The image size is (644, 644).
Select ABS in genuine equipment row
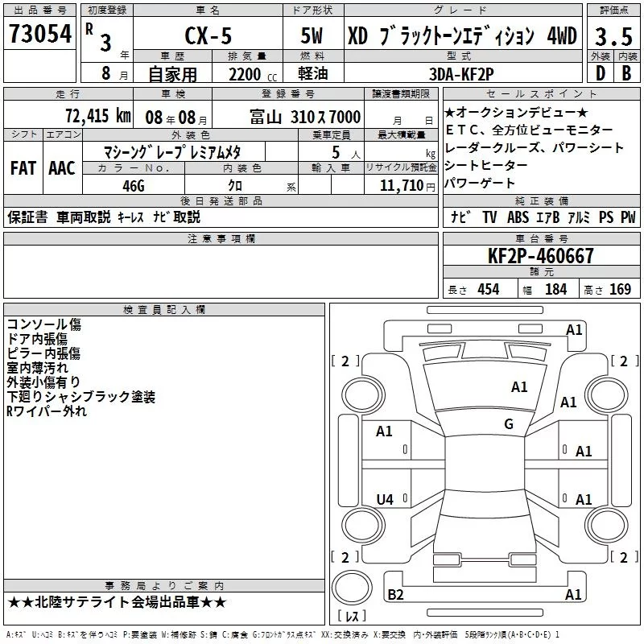point(518,217)
